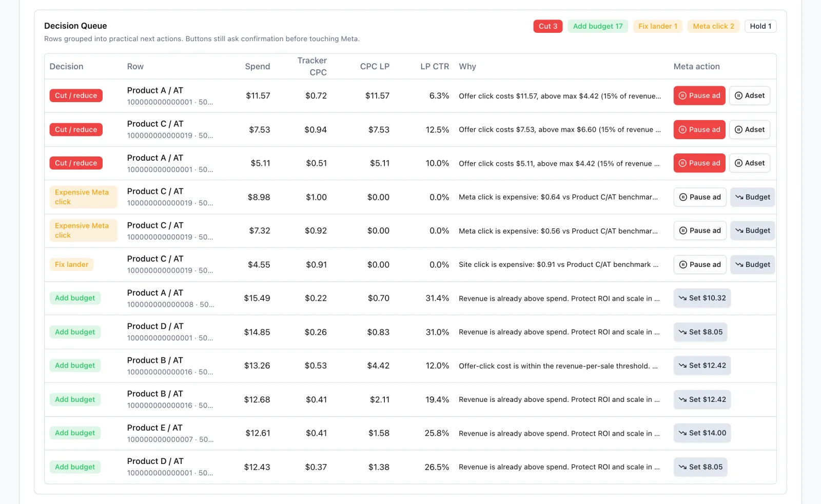
Task: Click Set $8.05 for the $12.43 spend row
Action: point(700,467)
